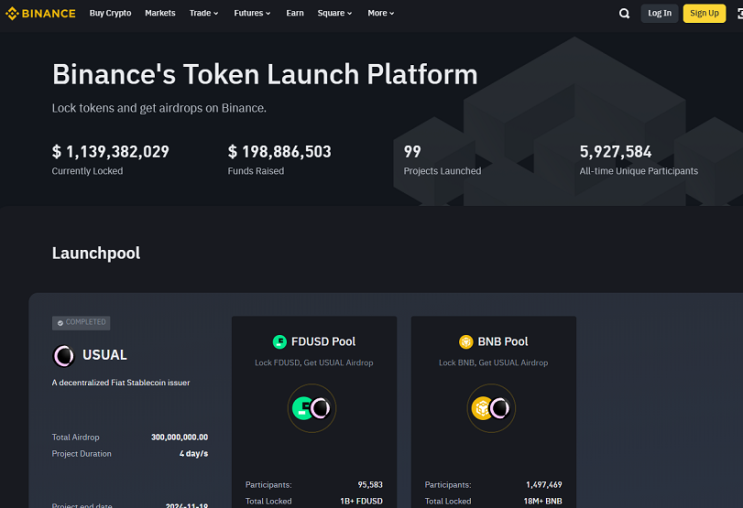Screen dimensions: 743x508
Task: Click the 1B+ FDUSD total locked value
Action: [362, 501]
